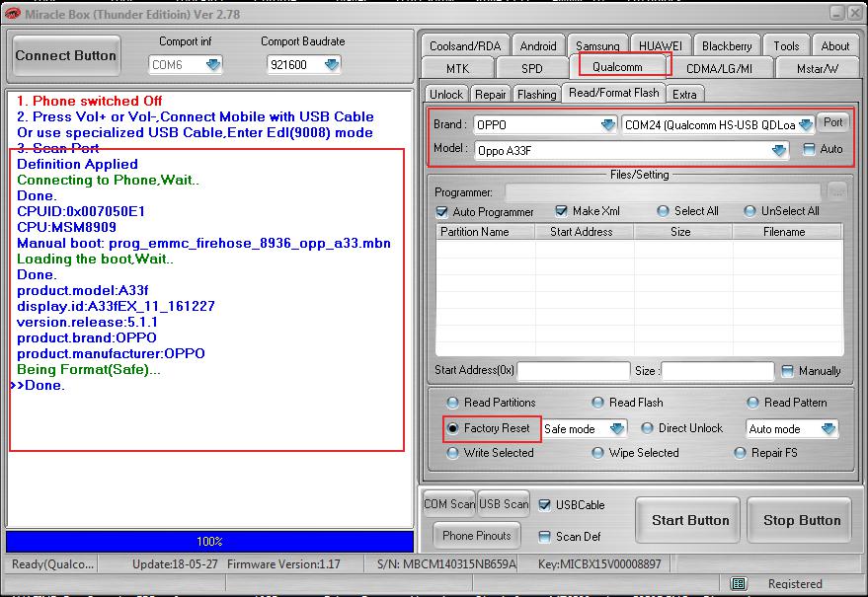This screenshot has height=597, width=868.
Task: Click the Start Address column header
Action: point(584,232)
